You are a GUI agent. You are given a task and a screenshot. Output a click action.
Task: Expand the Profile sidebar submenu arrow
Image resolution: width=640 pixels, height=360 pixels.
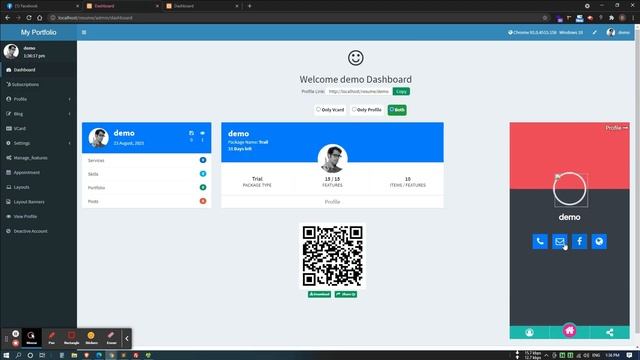pos(69,99)
